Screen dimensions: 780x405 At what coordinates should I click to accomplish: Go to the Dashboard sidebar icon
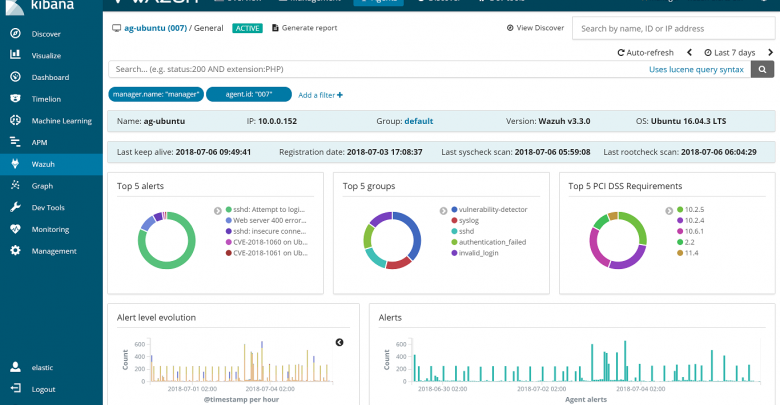15,77
